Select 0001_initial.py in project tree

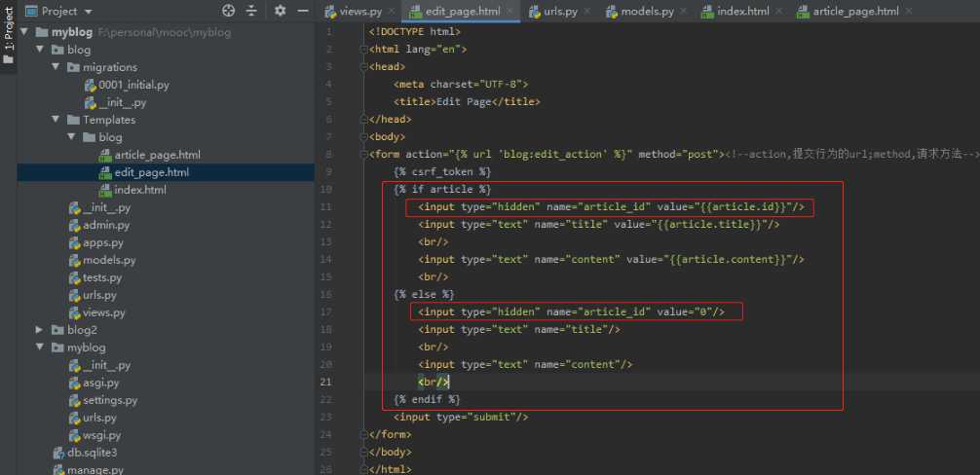point(133,85)
